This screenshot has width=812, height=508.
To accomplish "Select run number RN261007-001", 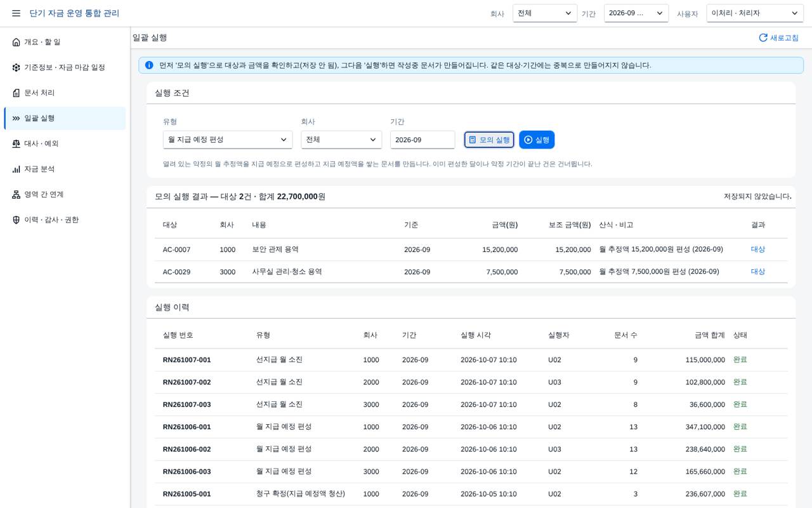I will [x=187, y=360].
